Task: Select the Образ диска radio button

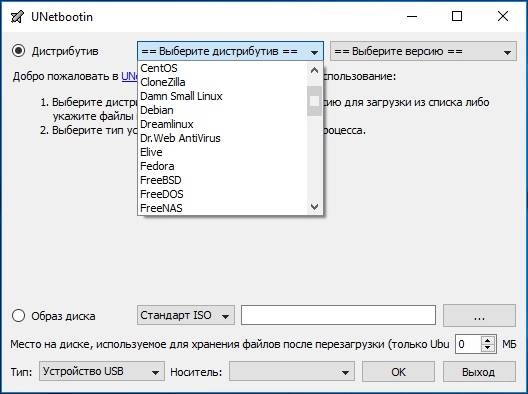Action: pyautogui.click(x=18, y=316)
